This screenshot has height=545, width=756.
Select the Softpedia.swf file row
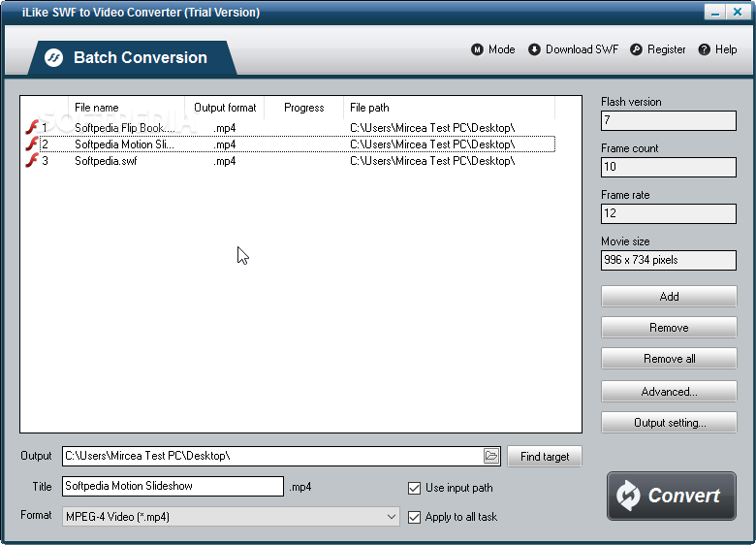(289, 161)
